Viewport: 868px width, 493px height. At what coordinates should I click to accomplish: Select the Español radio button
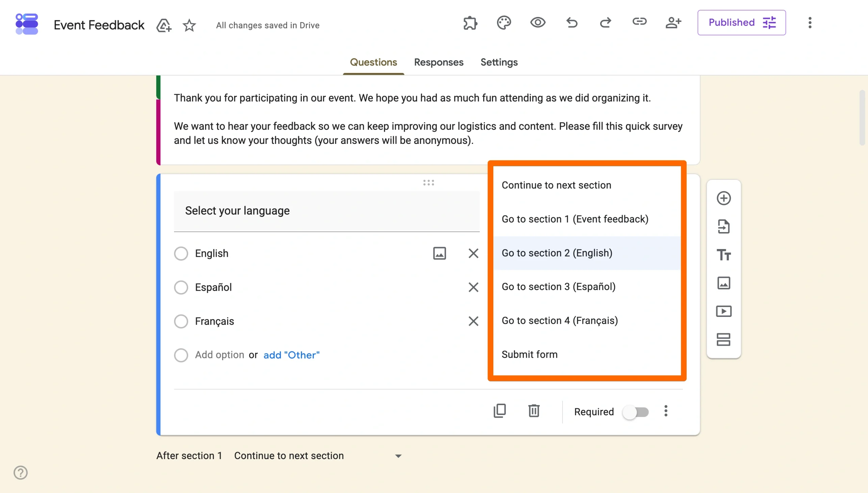(181, 287)
